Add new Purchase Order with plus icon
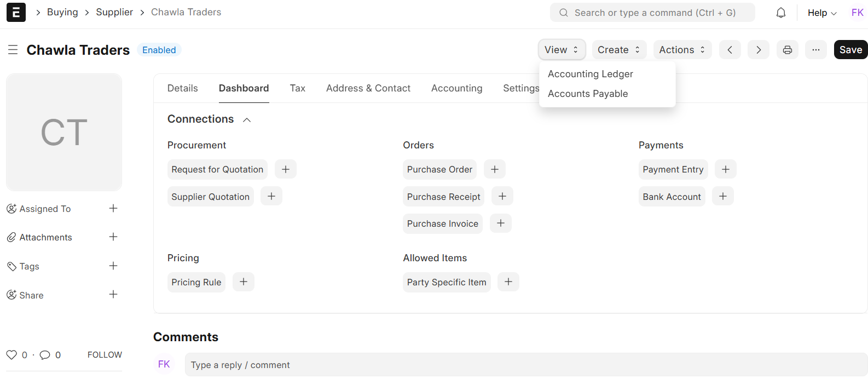 pyautogui.click(x=494, y=169)
